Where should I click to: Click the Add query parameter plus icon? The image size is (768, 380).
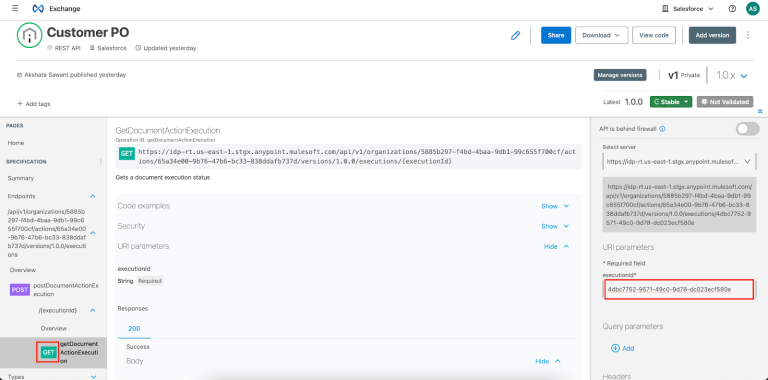point(615,348)
